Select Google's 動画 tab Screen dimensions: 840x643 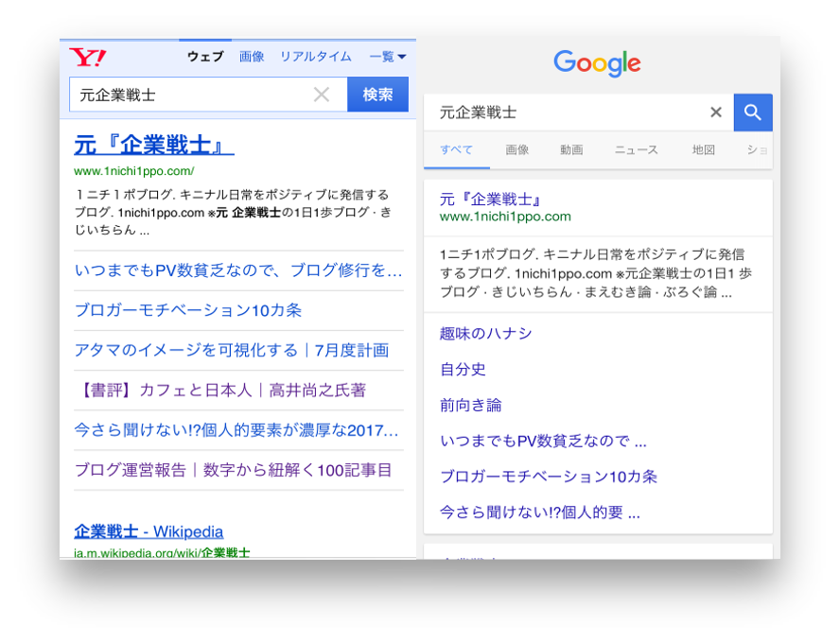571,150
